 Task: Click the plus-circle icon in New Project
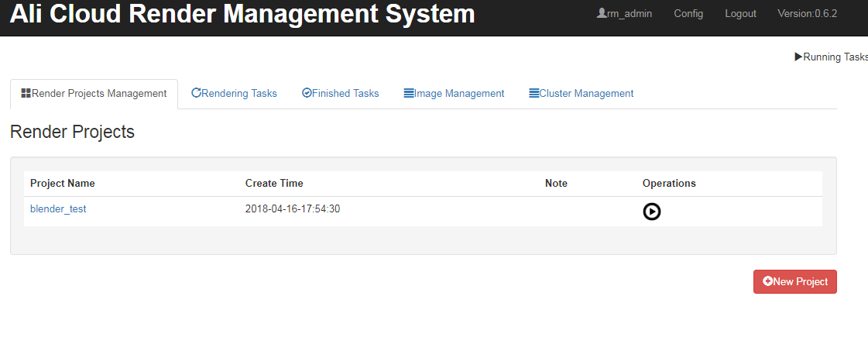(767, 281)
